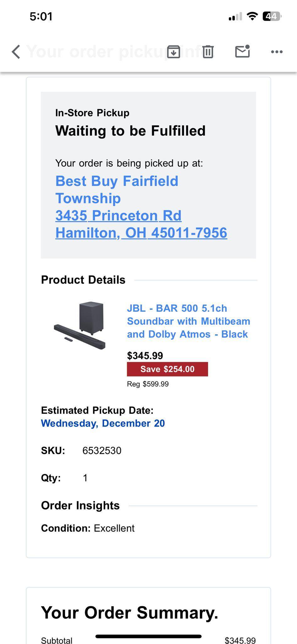Tap the Waiting to be Fulfilled status
Image resolution: width=297 pixels, height=644 pixels.
[x=130, y=131]
